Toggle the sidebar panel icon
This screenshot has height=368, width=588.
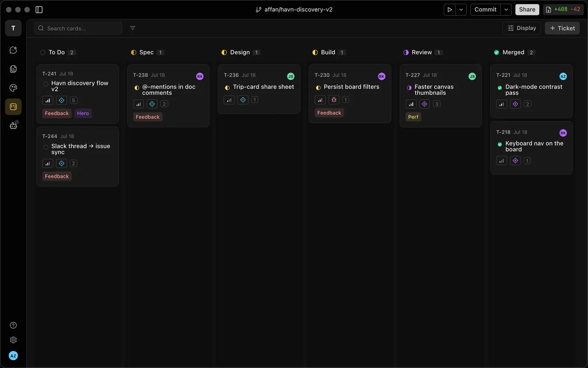tap(39, 10)
